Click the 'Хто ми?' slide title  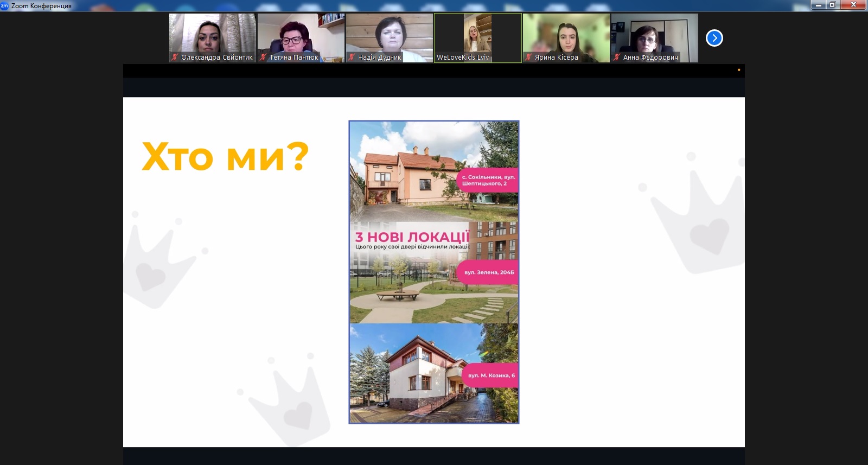click(225, 157)
